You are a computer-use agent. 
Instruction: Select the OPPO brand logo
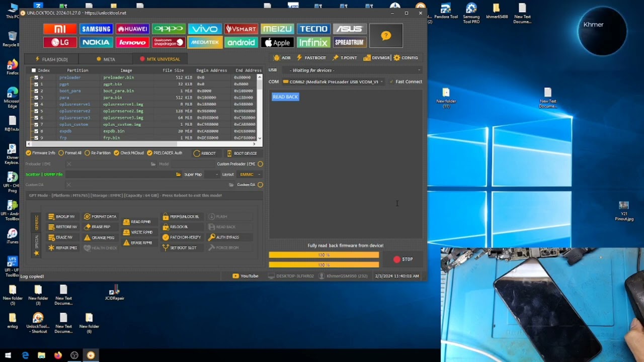pos(169,29)
